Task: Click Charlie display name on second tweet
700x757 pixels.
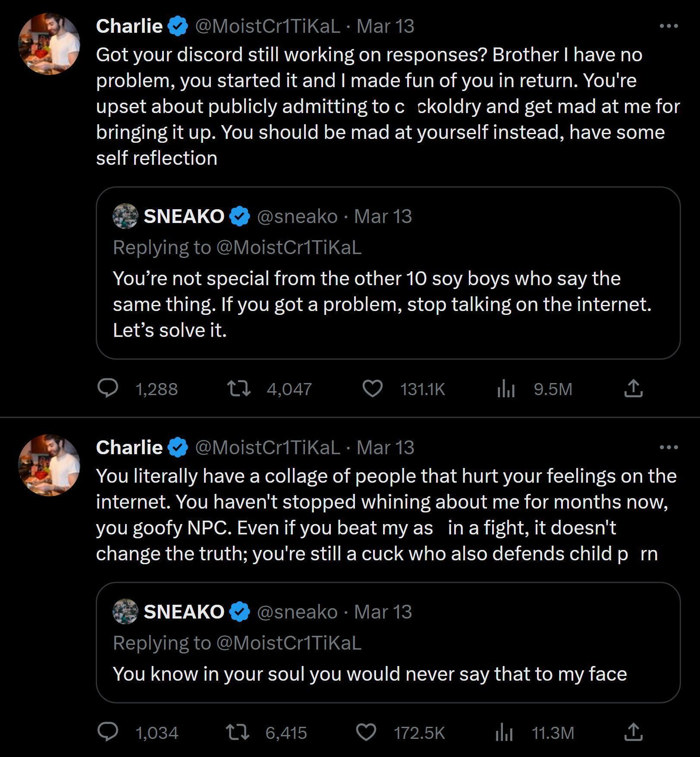Action: tap(129, 447)
